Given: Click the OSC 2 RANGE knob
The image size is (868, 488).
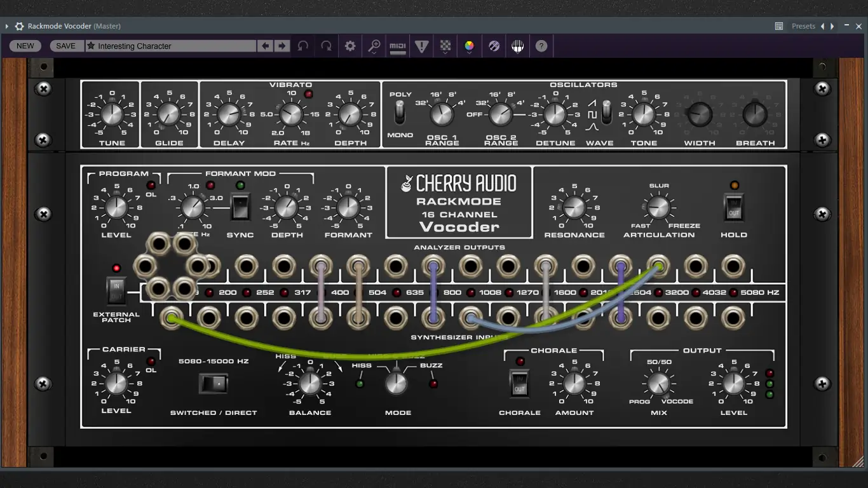Looking at the screenshot, I should click(x=501, y=114).
